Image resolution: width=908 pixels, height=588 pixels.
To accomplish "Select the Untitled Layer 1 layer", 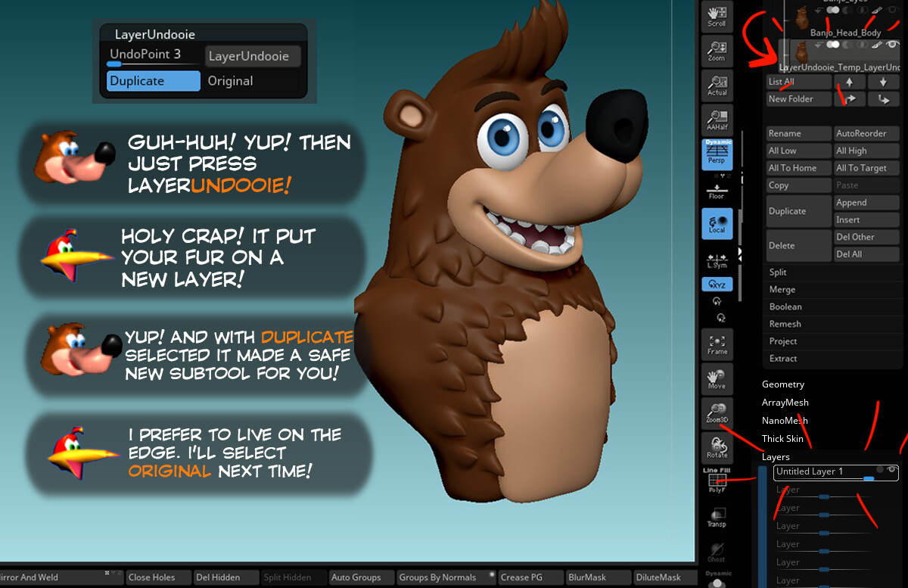I will [x=836, y=473].
